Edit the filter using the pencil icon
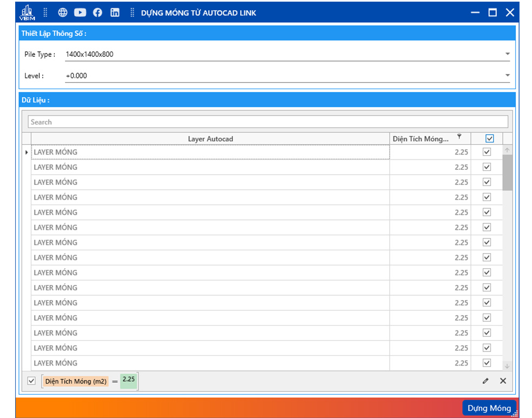Screen dimensions: 532x418 pos(485,381)
